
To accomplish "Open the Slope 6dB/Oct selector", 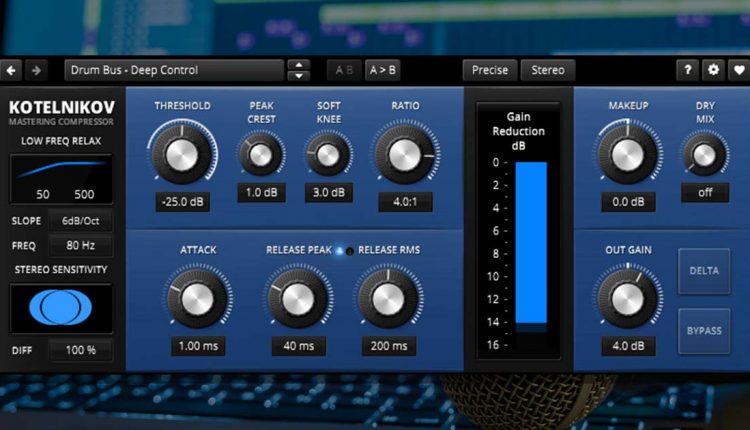I will (x=80, y=221).
